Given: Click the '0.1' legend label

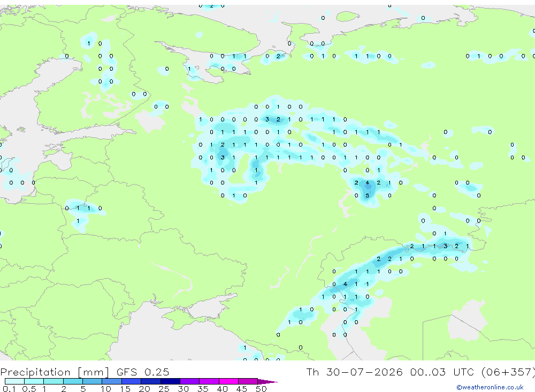Looking at the screenshot, I should [9, 389].
